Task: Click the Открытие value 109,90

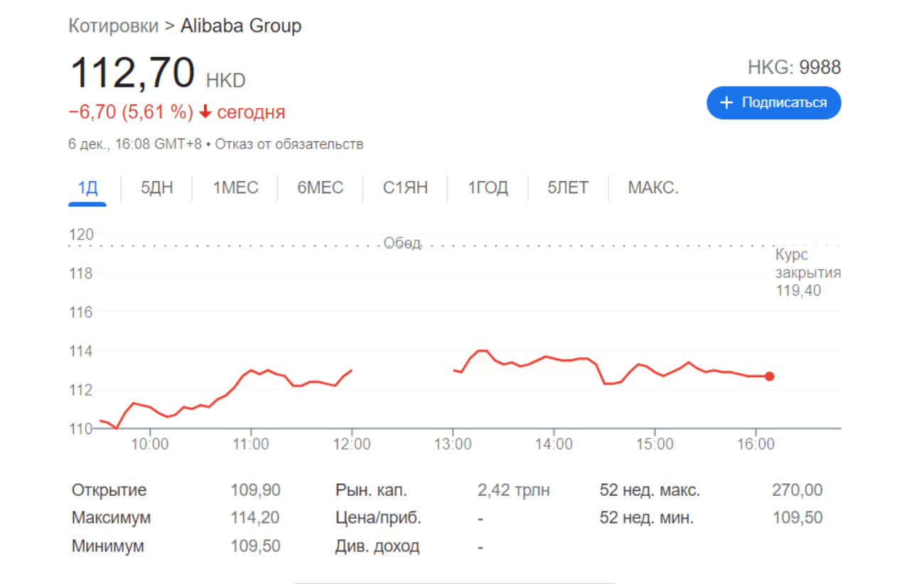Action: 255,490
